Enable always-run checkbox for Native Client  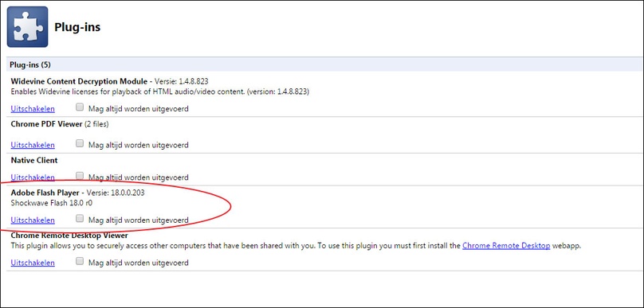(80, 176)
